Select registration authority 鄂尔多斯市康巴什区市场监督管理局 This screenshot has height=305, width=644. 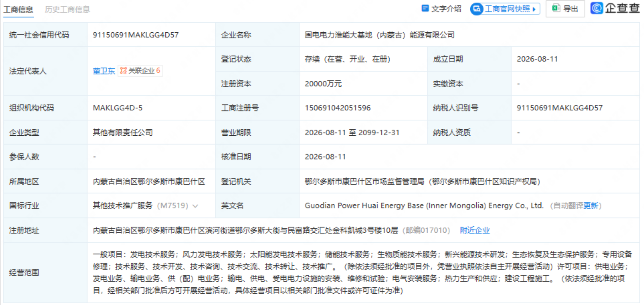(x=364, y=182)
